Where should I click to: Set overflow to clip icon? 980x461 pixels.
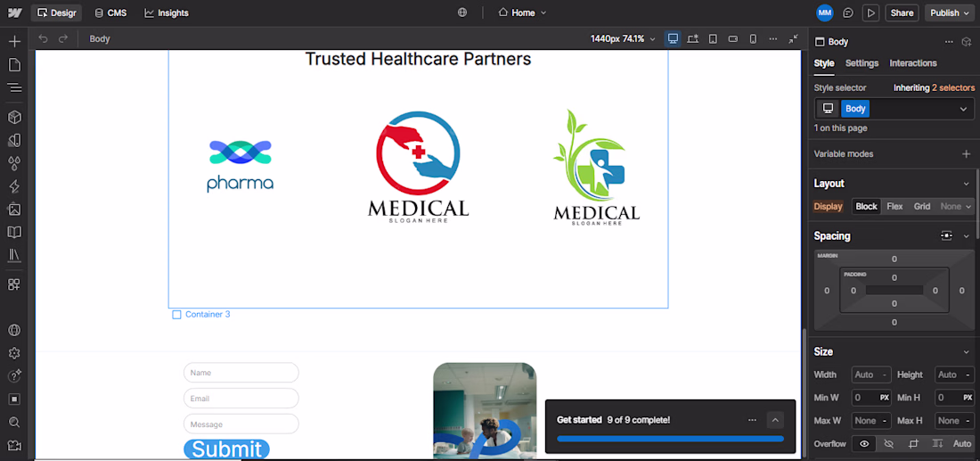[914, 443]
